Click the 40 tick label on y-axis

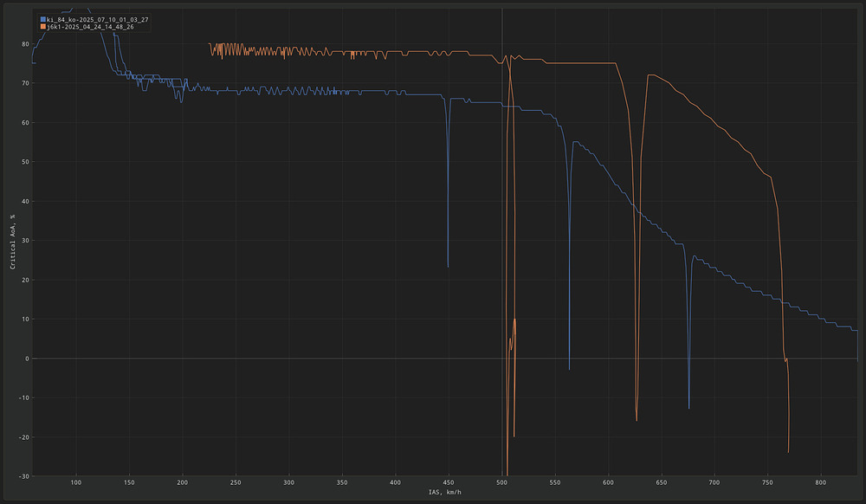(x=25, y=202)
